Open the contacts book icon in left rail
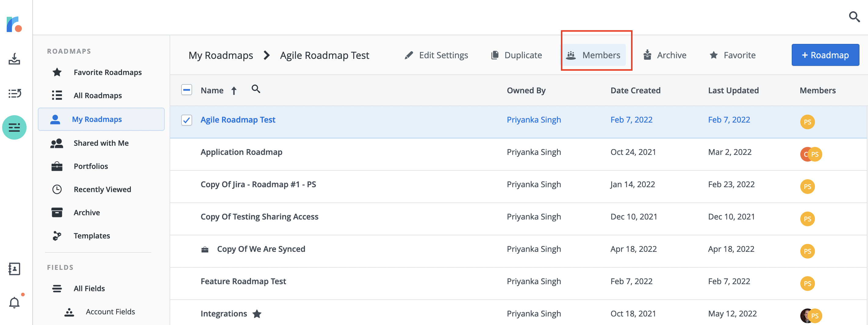The image size is (868, 325). click(x=14, y=269)
